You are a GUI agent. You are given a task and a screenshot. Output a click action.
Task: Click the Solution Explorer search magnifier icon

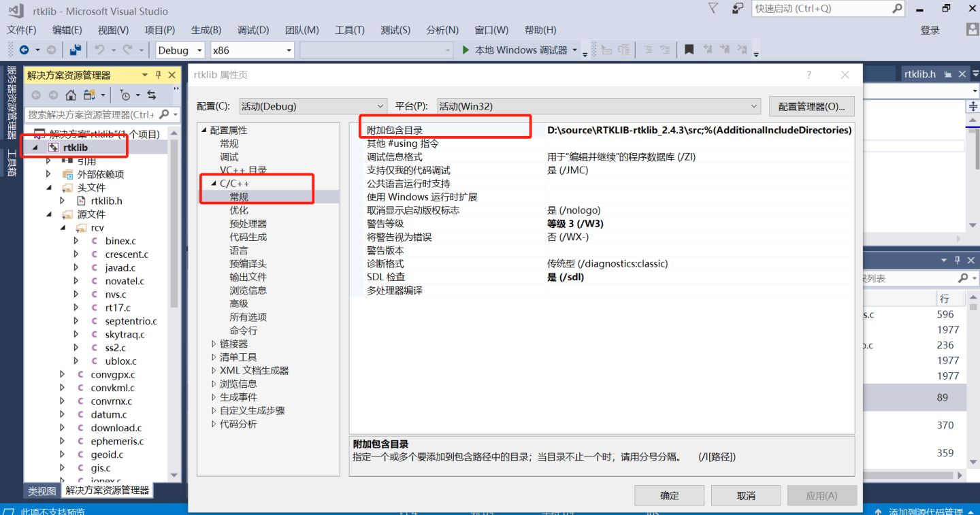point(163,114)
